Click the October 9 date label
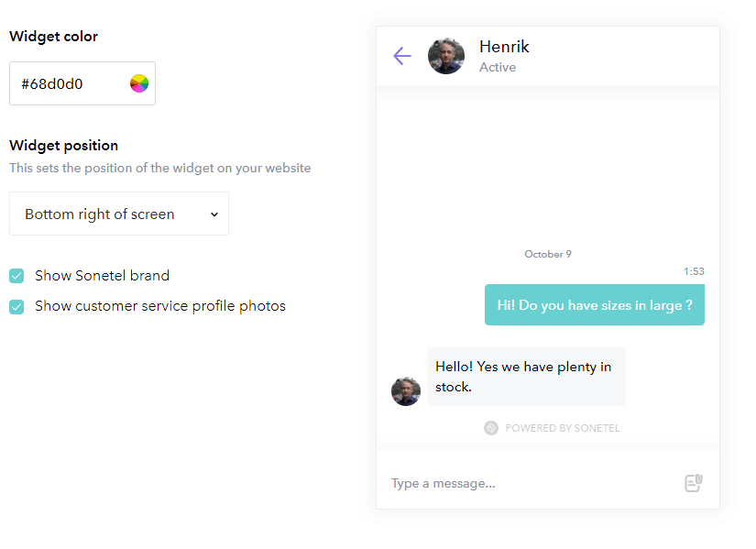Viewport: 756px width, 549px height. (x=548, y=254)
